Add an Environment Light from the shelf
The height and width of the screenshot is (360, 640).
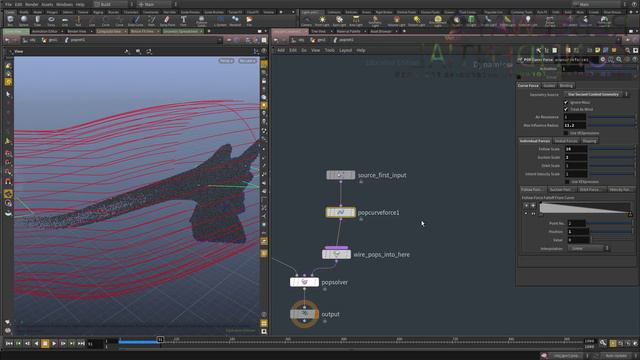pyautogui.click(x=438, y=21)
